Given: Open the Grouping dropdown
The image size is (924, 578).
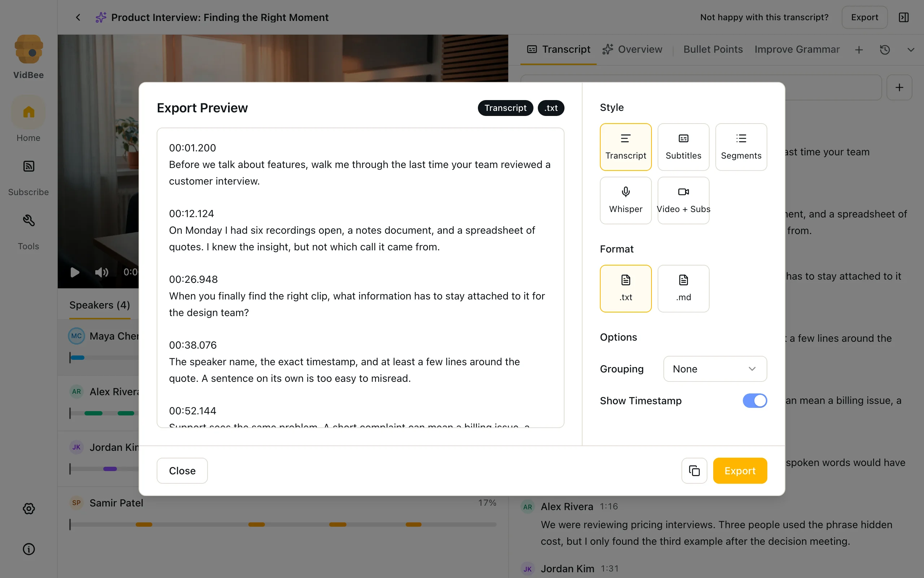Looking at the screenshot, I should (715, 369).
